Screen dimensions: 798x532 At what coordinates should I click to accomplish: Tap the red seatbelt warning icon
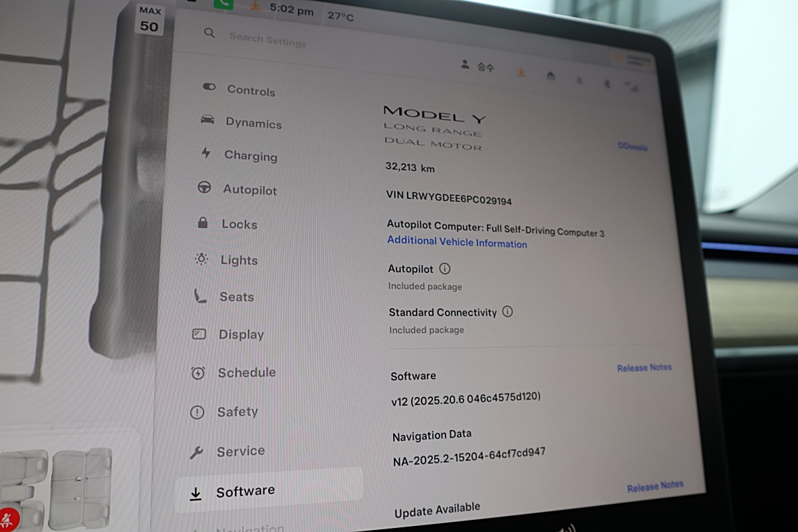coord(8,518)
